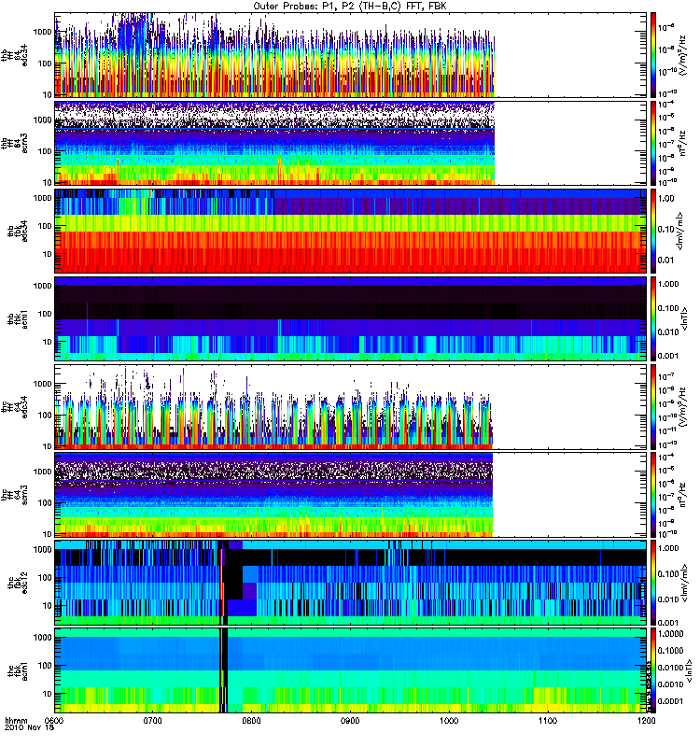Select the thb fbk edc34 filter bank panel
The height and width of the screenshot is (747, 700).
click(351, 231)
